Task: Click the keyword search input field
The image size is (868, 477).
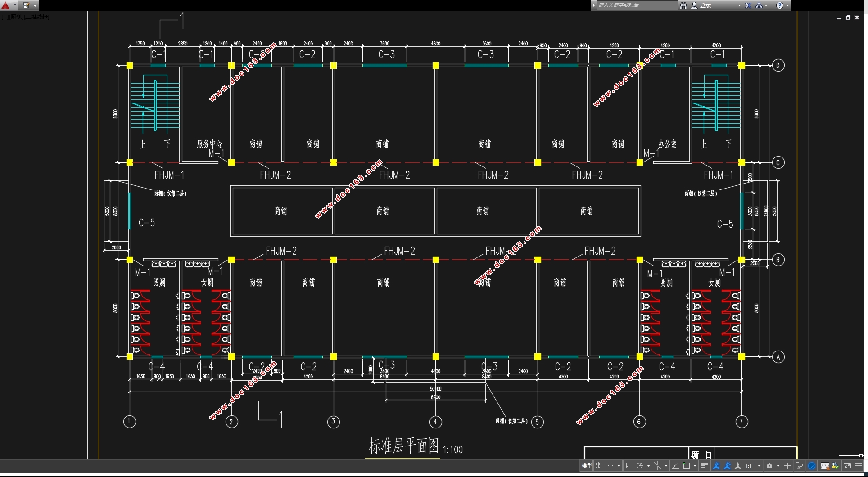Action: tap(636, 5)
